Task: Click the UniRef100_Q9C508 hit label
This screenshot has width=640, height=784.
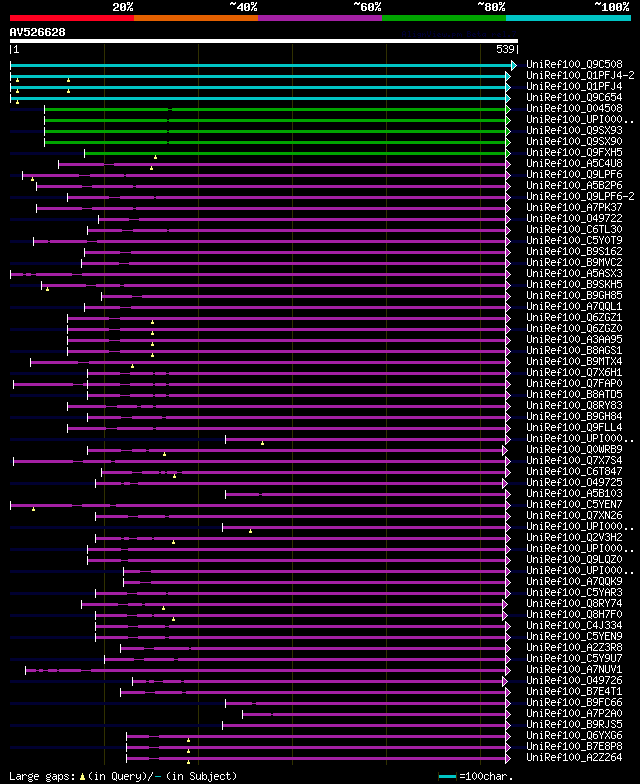Action: coord(574,64)
